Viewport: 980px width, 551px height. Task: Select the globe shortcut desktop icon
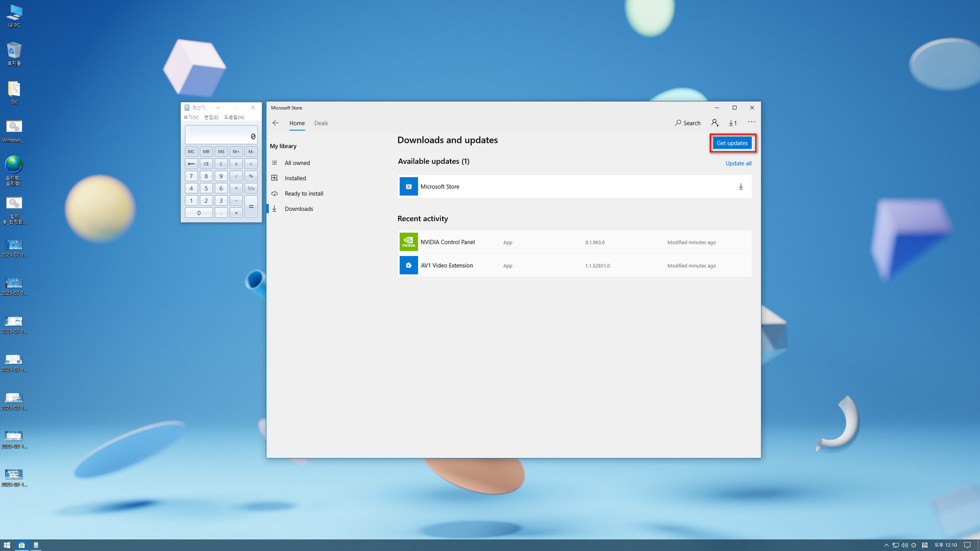coord(14,171)
